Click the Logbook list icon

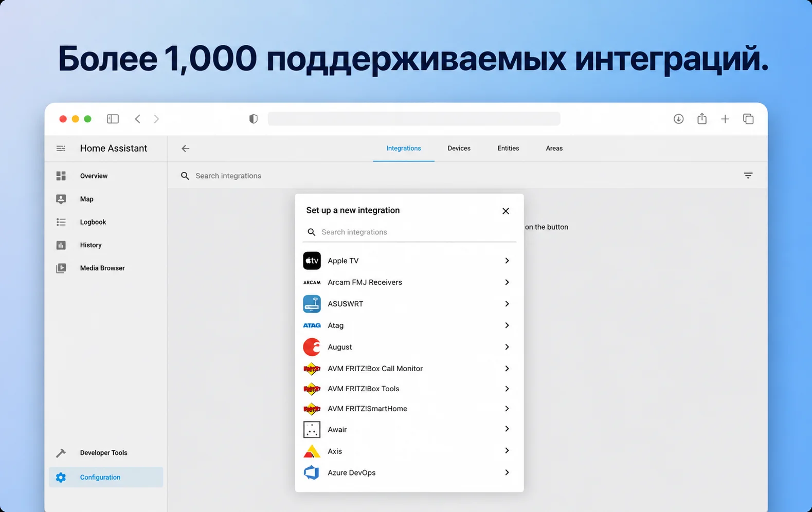[61, 222]
